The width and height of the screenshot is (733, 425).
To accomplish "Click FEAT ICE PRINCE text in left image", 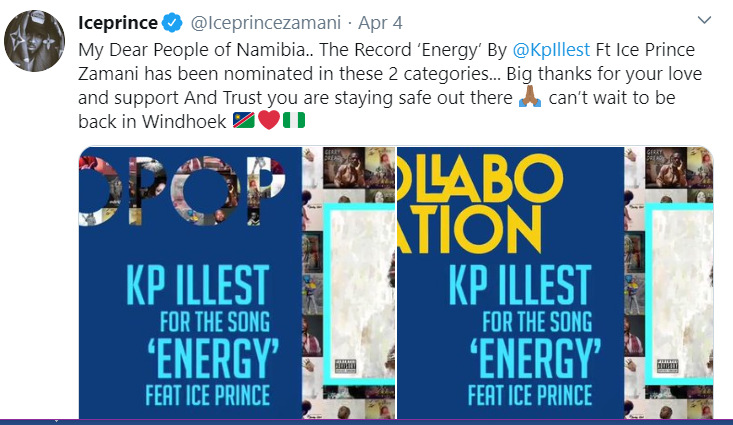I will (x=190, y=393).
